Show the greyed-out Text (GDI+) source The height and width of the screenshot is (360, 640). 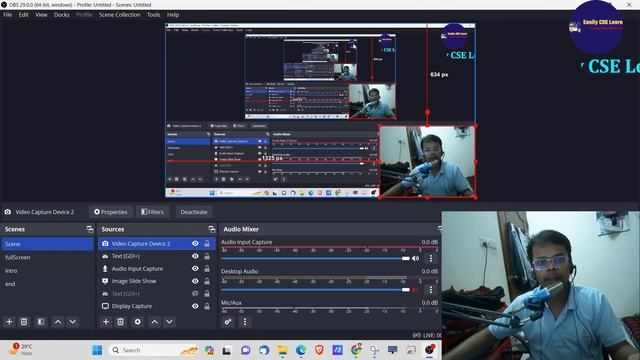195,293
